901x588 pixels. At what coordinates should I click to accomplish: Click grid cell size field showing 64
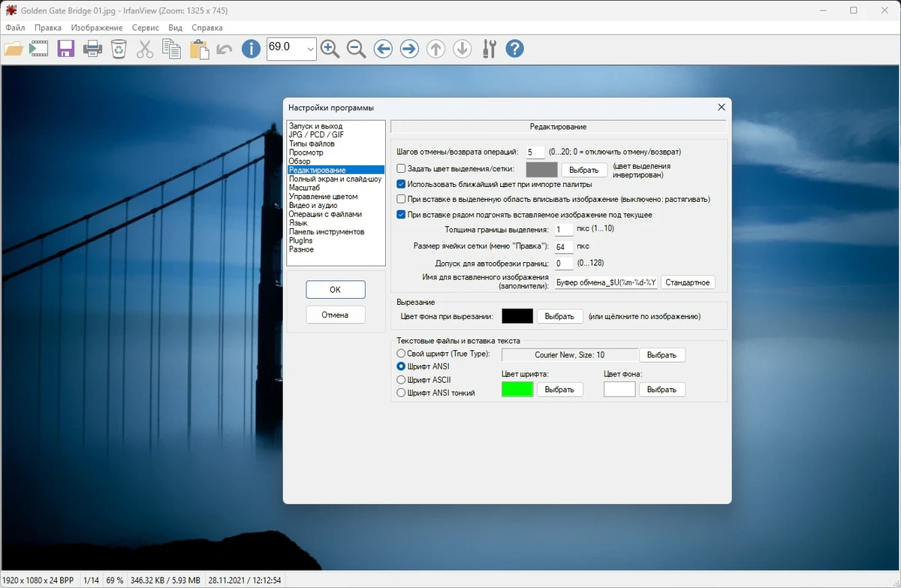tap(564, 246)
